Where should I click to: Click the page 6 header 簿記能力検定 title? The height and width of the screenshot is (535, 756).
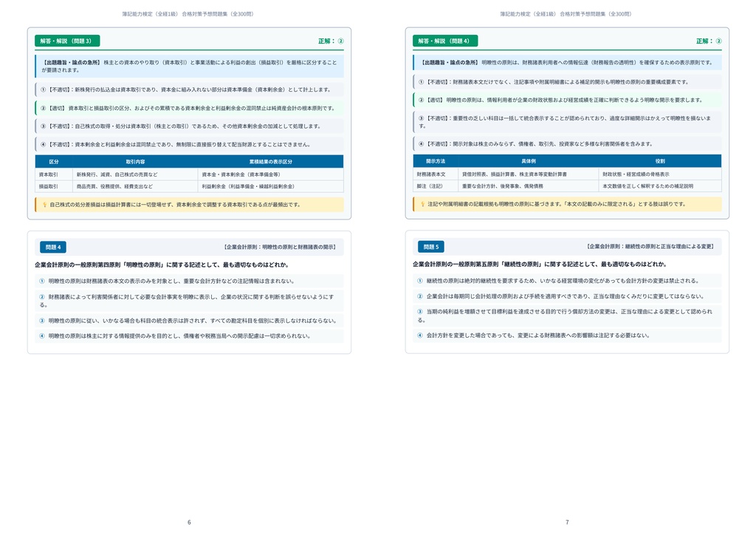(188, 14)
